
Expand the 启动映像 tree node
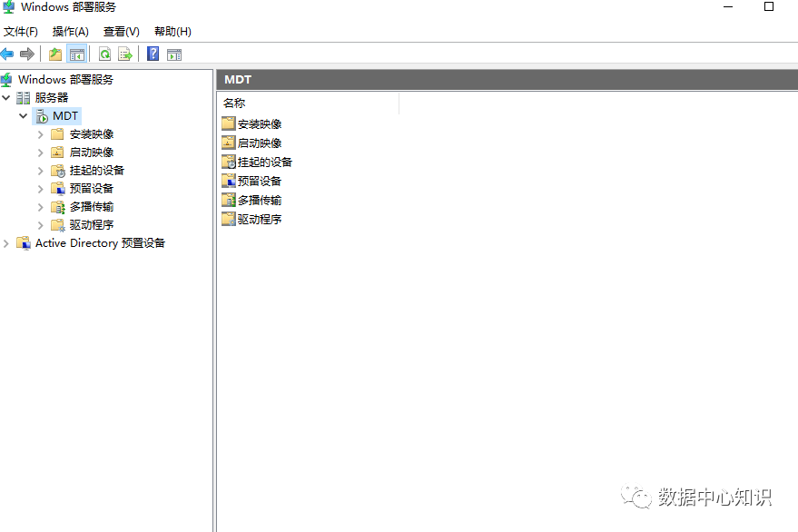coord(41,153)
